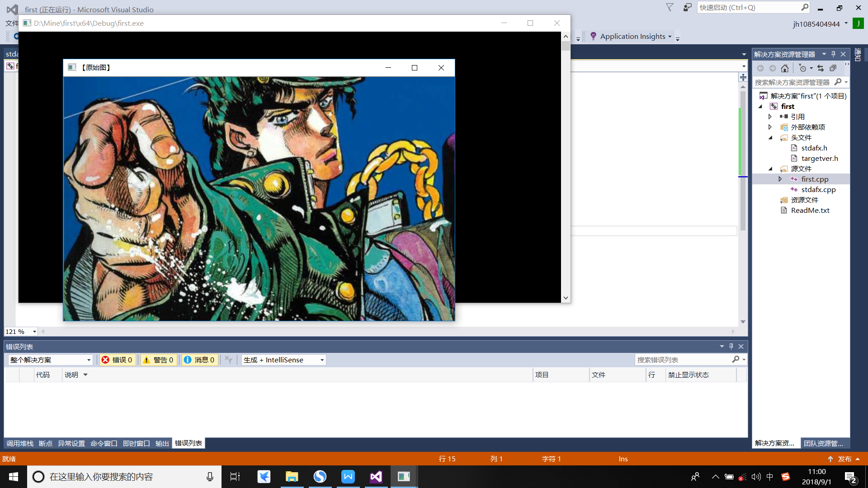Switch to the 即时窗口 tab
Viewport: 868px width, 488px height.
pos(137,443)
